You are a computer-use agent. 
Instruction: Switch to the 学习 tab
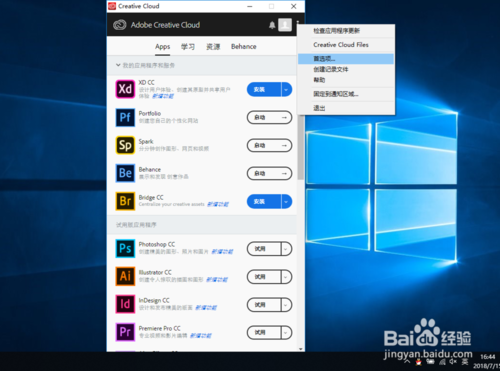[x=188, y=47]
